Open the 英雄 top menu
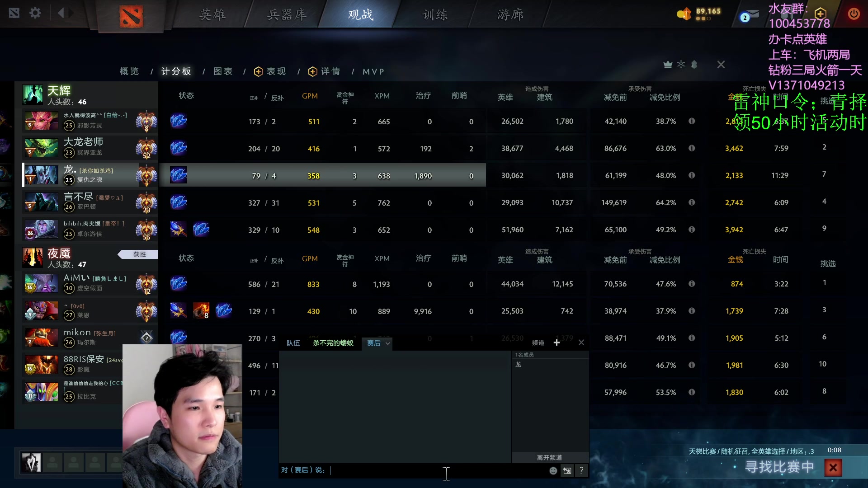Viewport: 868px width, 488px height. click(212, 15)
